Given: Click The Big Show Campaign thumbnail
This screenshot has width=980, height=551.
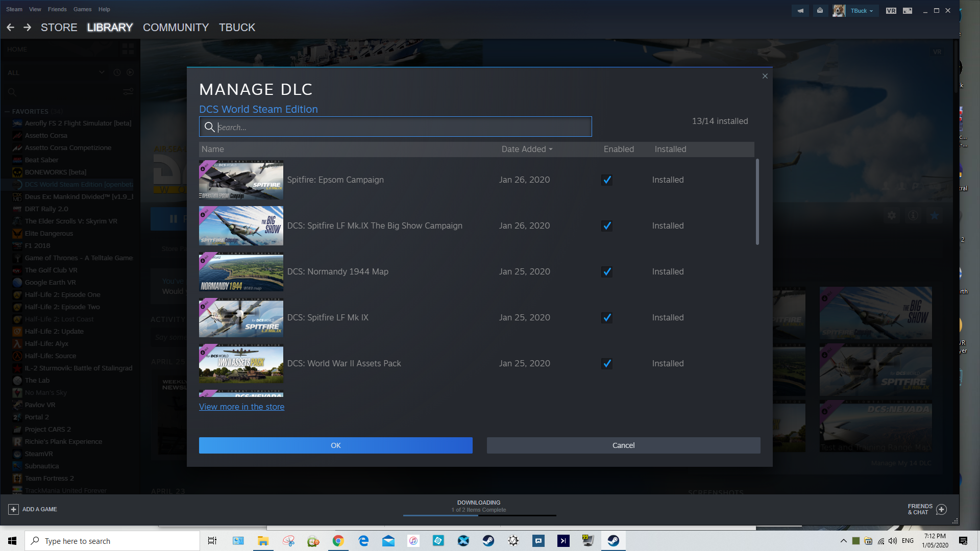Looking at the screenshot, I should (x=241, y=226).
